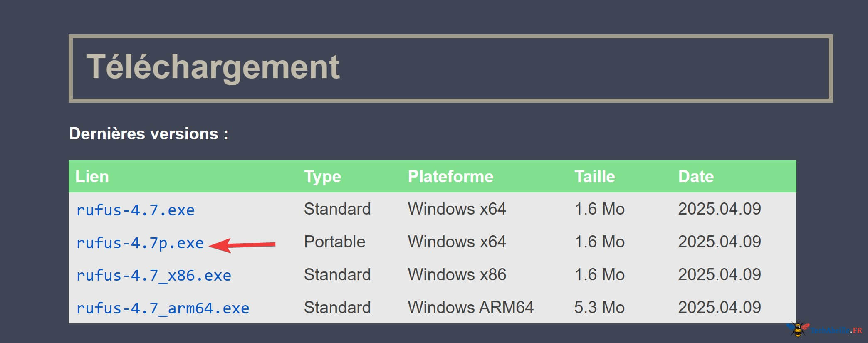868x343 pixels.
Task: Select the Portable type cell
Action: coord(334,242)
